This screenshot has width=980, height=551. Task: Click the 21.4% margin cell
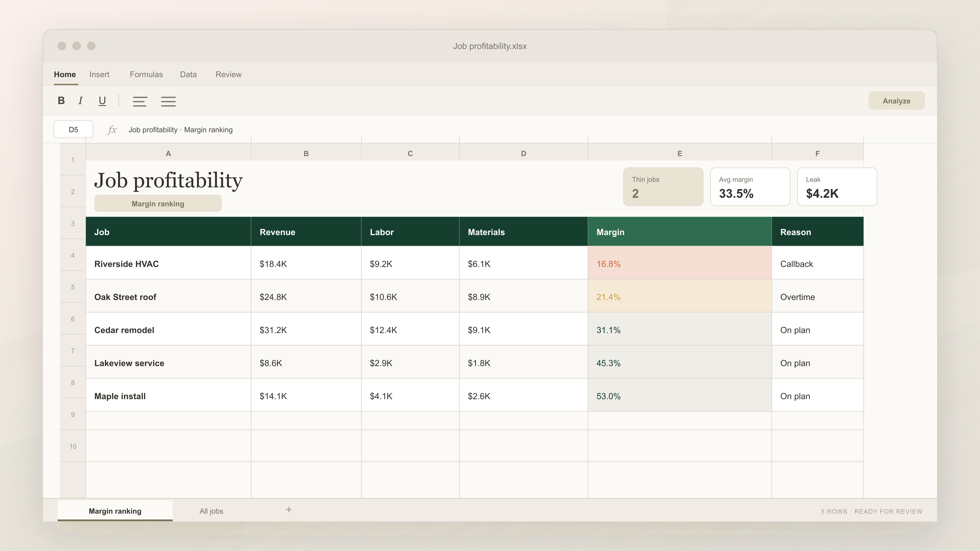coord(679,296)
